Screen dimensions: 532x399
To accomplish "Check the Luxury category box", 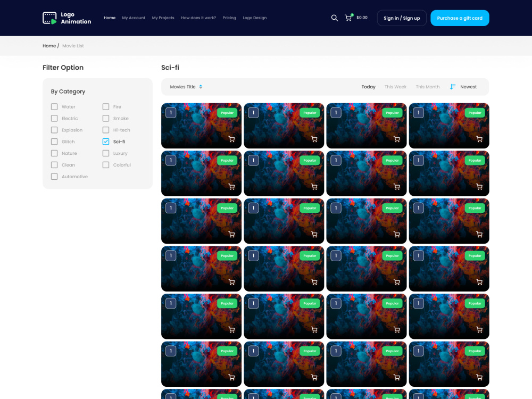I will [106, 153].
